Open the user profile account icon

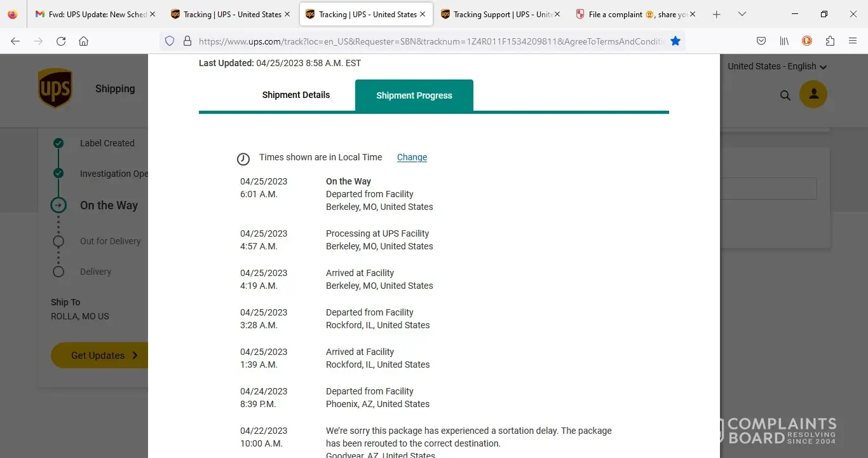pyautogui.click(x=813, y=95)
